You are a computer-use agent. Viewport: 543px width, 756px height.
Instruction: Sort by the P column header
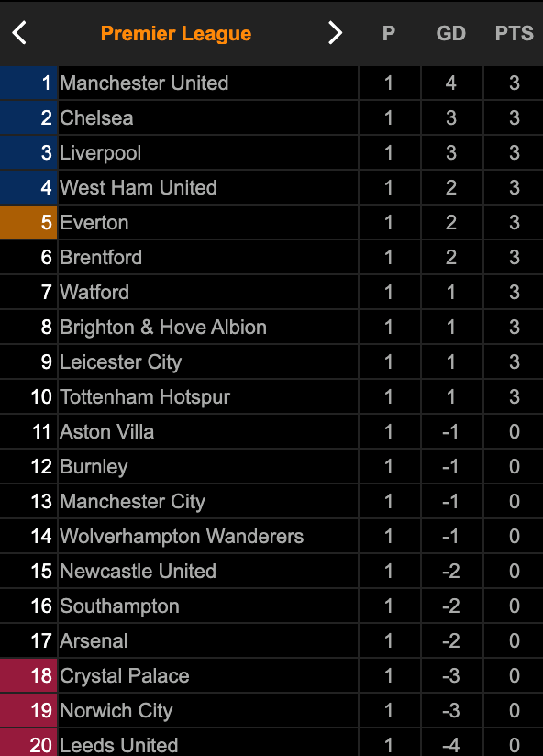click(389, 33)
